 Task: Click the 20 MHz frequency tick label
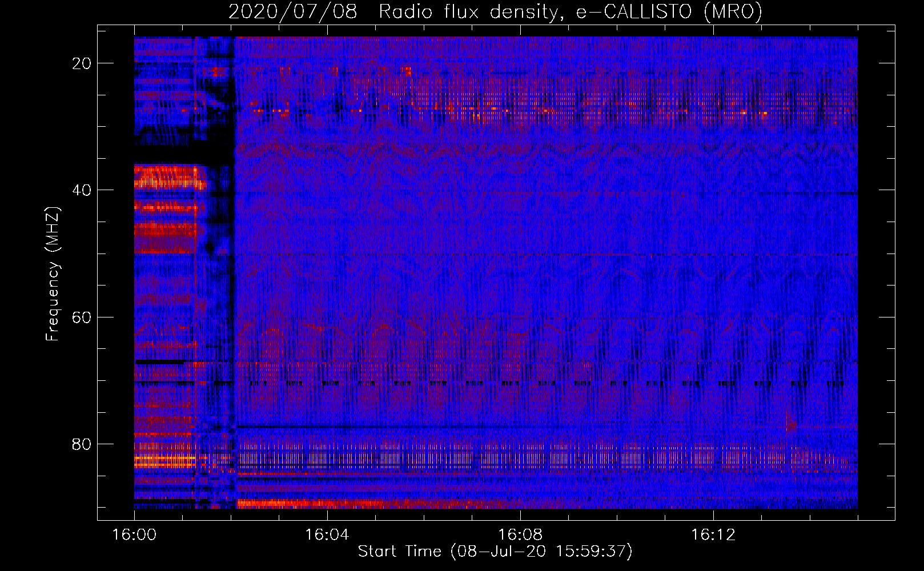[82, 63]
